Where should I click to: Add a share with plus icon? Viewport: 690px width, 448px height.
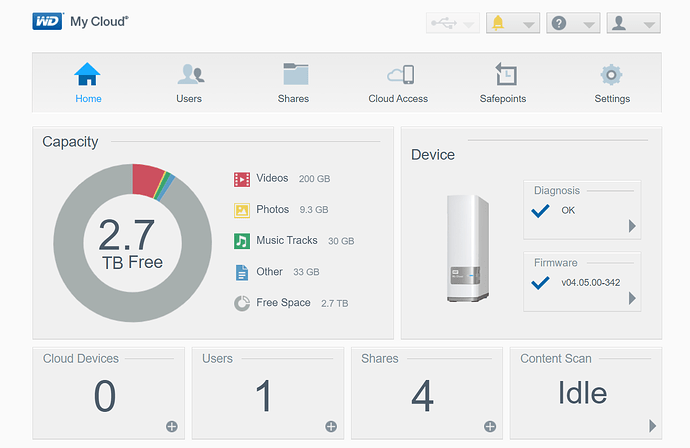click(x=490, y=426)
